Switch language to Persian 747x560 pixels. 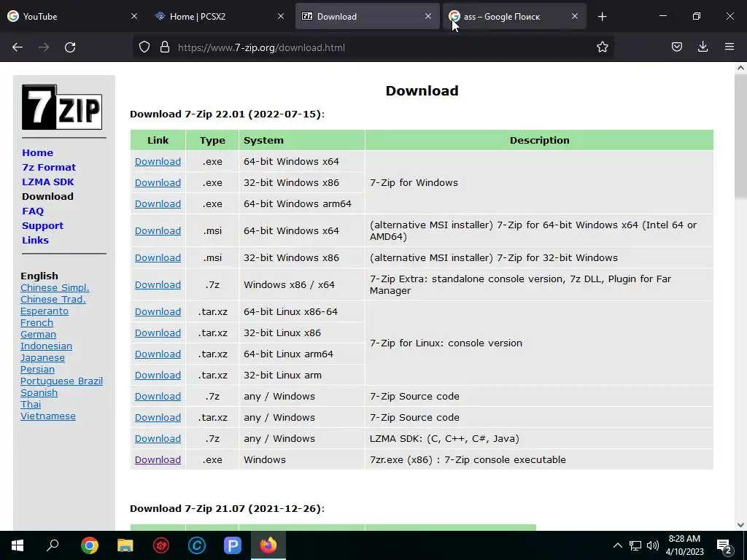pos(37,369)
